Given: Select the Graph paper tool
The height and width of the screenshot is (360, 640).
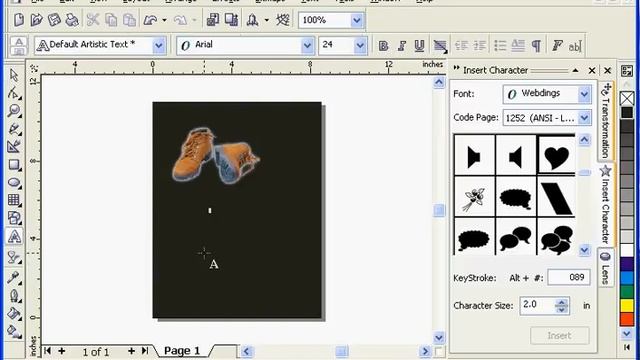Looking at the screenshot, I should pos(14,200).
